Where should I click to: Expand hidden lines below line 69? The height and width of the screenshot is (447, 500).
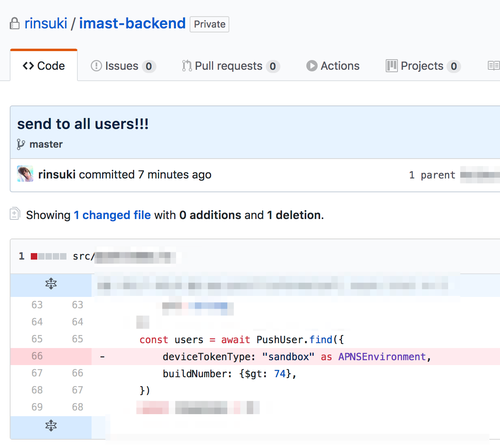(51, 426)
